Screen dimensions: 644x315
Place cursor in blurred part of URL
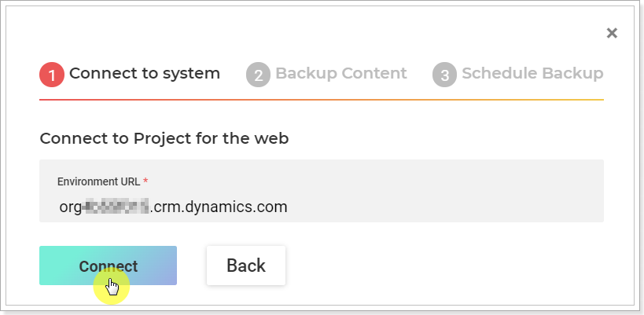(x=116, y=207)
